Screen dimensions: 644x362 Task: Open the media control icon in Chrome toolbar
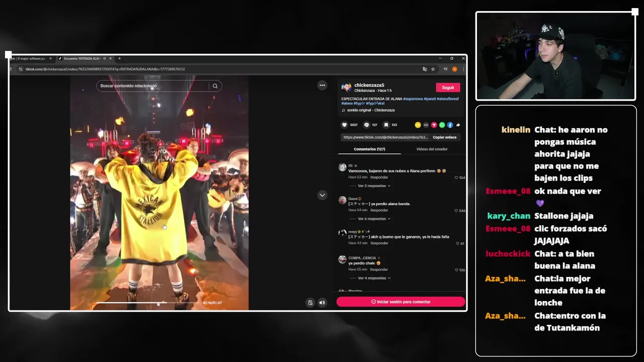pyautogui.click(x=446, y=69)
